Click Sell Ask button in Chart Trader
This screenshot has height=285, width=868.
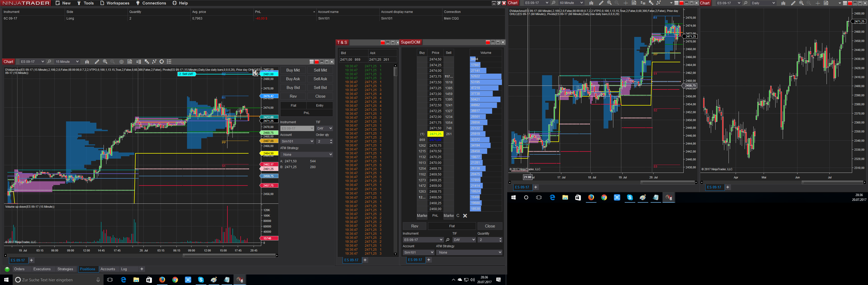pos(320,79)
